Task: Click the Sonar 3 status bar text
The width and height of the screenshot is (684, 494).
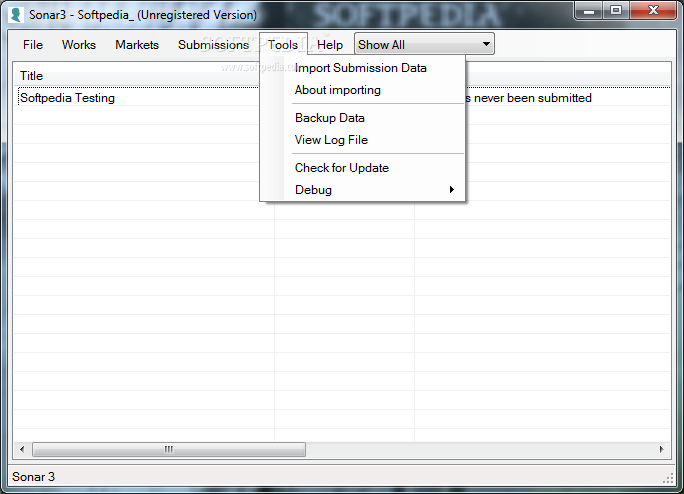Action: [x=34, y=477]
